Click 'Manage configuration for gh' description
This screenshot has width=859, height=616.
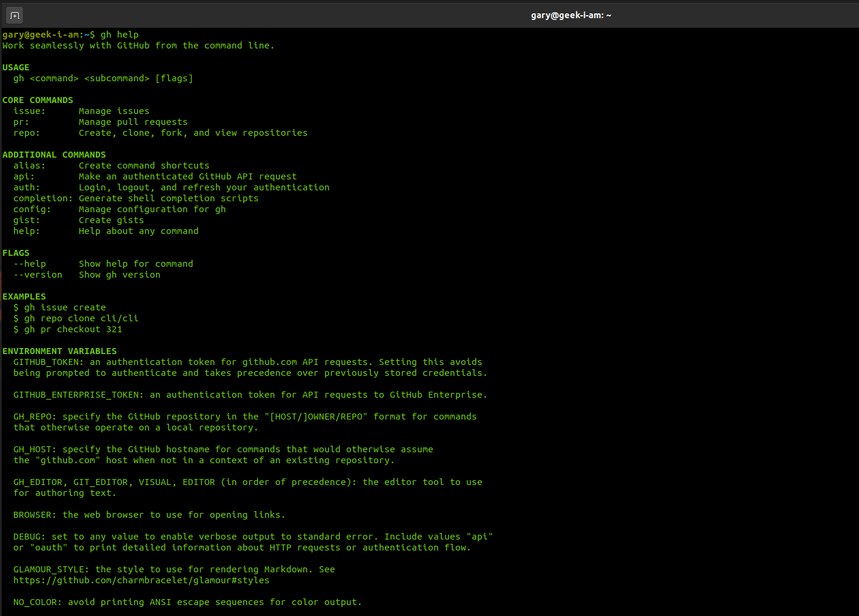pyautogui.click(x=152, y=209)
